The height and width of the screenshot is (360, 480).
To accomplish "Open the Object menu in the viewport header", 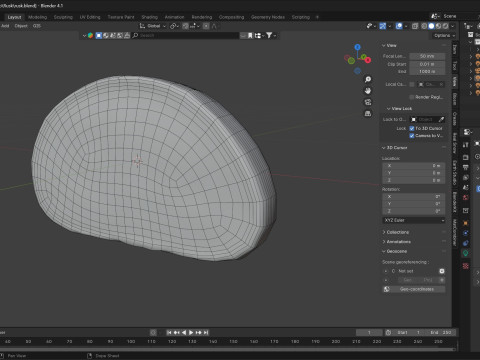I will coord(21,26).
